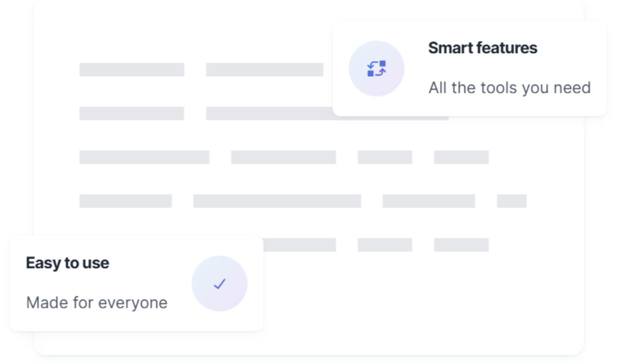The height and width of the screenshot is (364, 620).
Task: Click the last gray bar in bottom row
Action: (x=461, y=244)
